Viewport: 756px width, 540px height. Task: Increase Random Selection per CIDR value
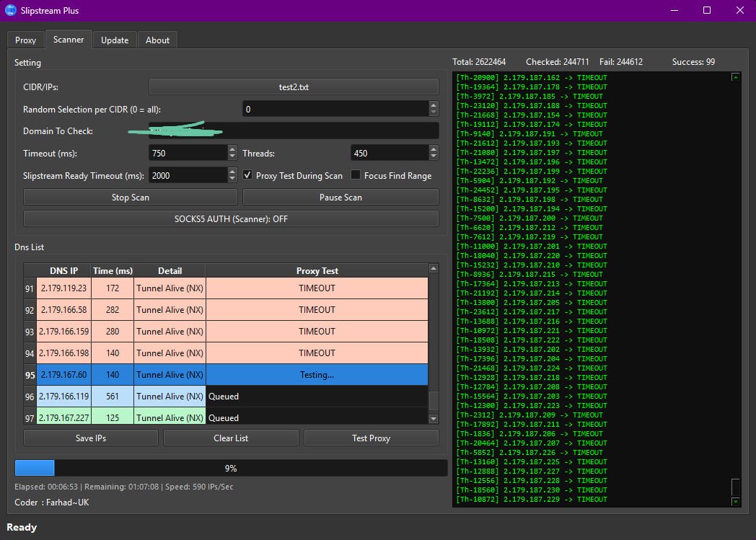434,105
